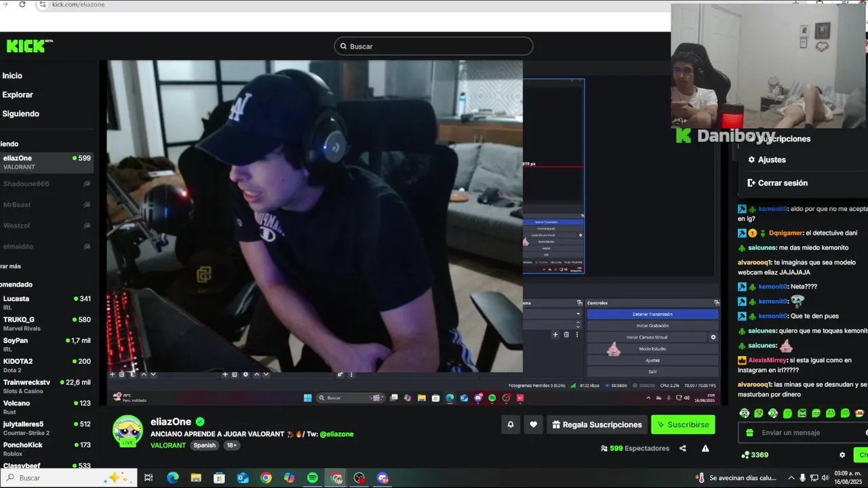Click the 18+ tag

[232, 445]
